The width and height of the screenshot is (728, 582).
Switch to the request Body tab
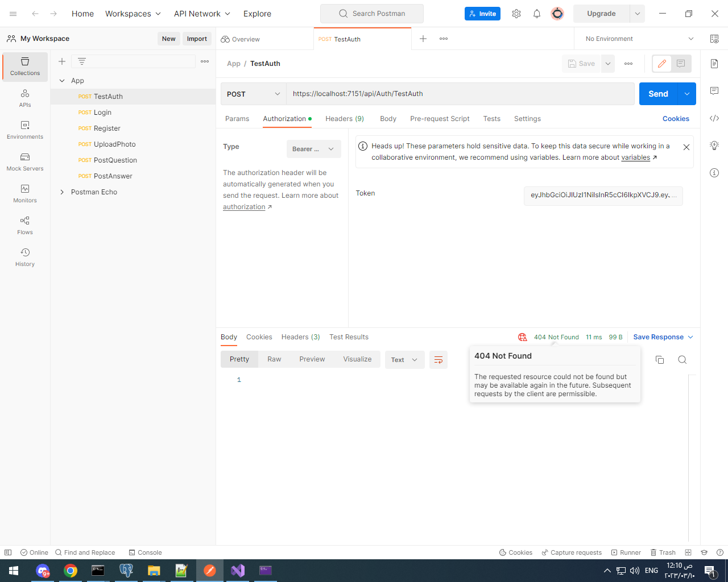pyautogui.click(x=388, y=119)
